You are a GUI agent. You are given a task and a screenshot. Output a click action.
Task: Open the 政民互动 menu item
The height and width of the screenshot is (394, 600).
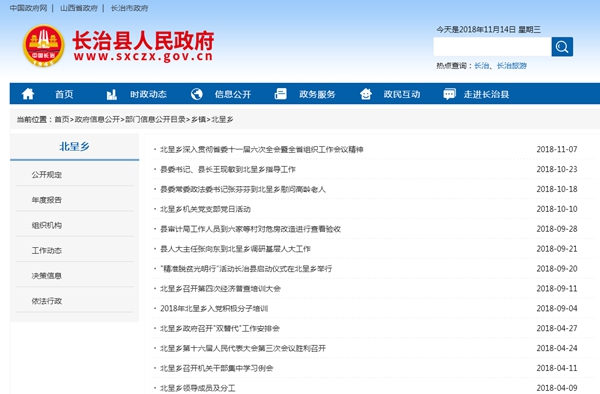tap(402, 94)
